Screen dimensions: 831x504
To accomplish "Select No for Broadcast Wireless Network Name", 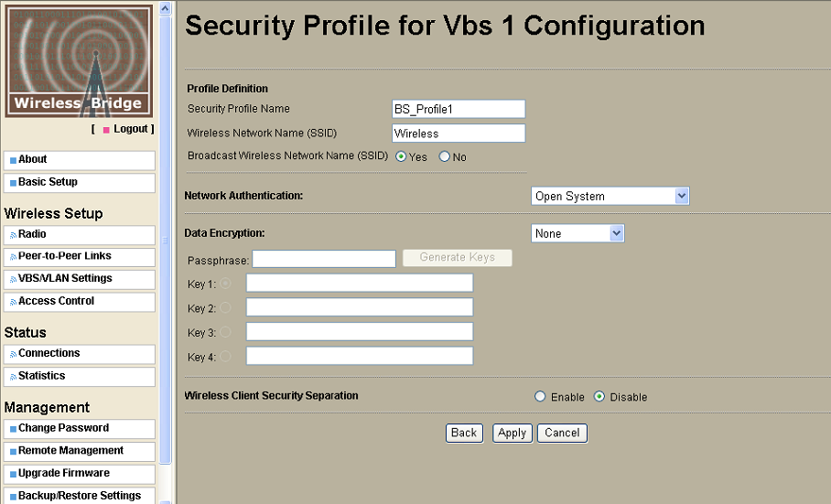I will 444,156.
